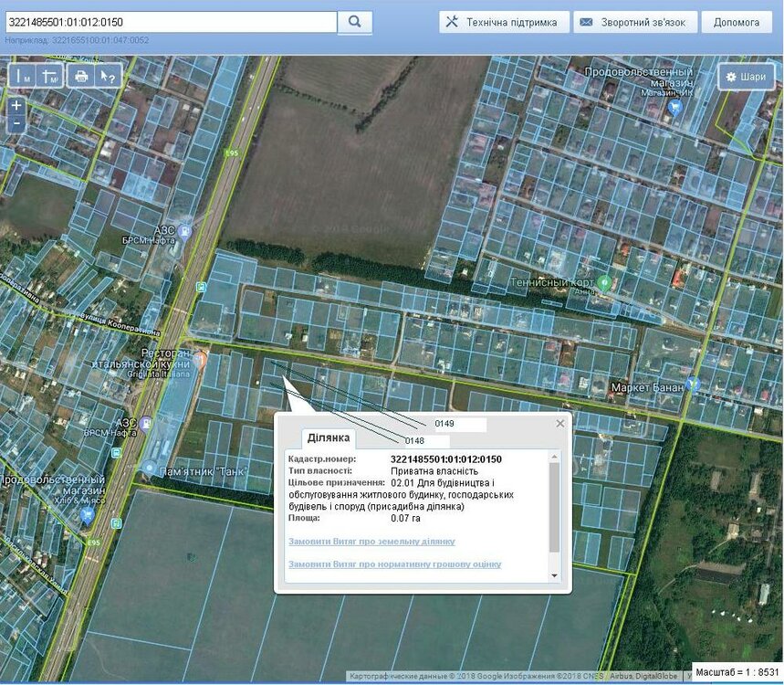Activate the object identify cursor tool

[x=106, y=75]
